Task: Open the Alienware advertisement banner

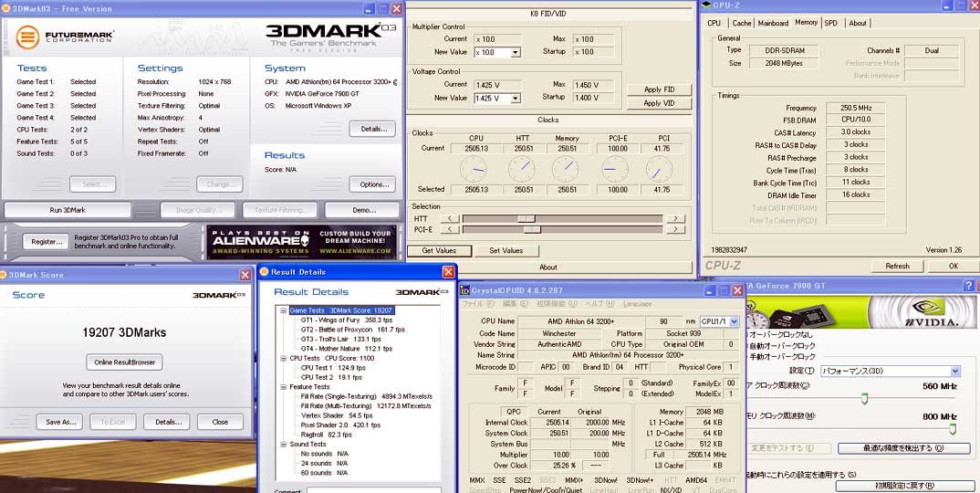Action: click(x=303, y=242)
